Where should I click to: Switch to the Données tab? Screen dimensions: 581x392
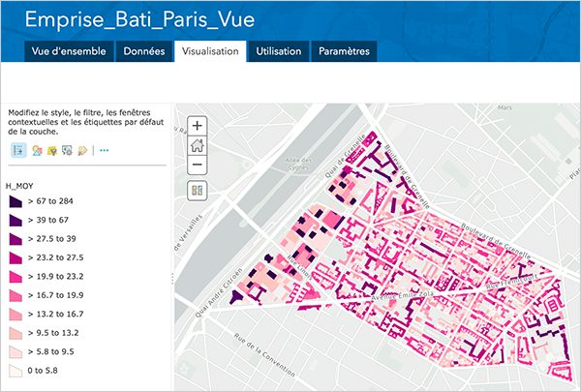click(144, 51)
